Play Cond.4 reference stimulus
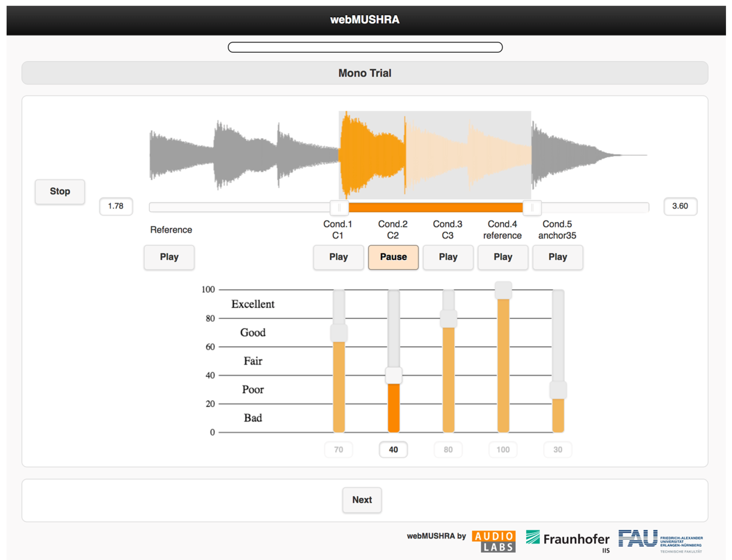The width and height of the screenshot is (732, 560). coord(503,257)
